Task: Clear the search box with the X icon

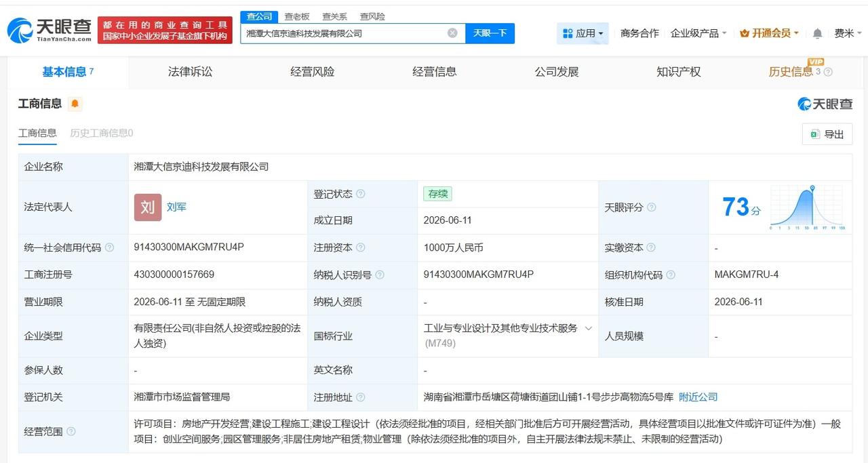Action: click(x=452, y=33)
